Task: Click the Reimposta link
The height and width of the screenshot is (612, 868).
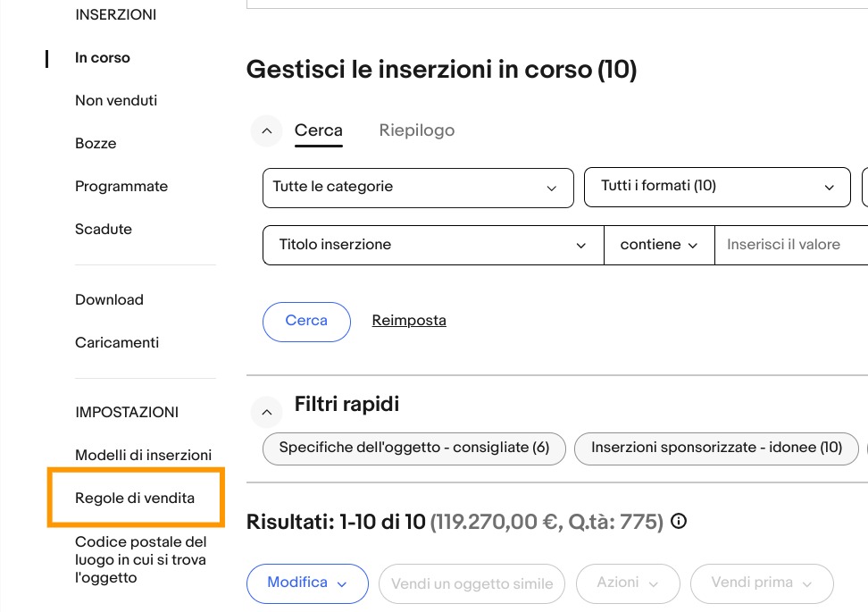Action: [x=409, y=320]
